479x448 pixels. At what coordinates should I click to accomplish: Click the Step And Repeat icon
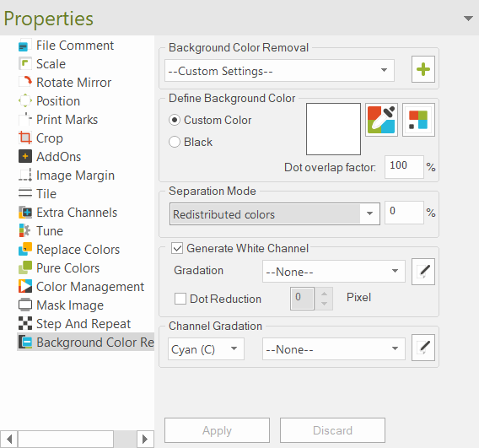pyautogui.click(x=25, y=323)
